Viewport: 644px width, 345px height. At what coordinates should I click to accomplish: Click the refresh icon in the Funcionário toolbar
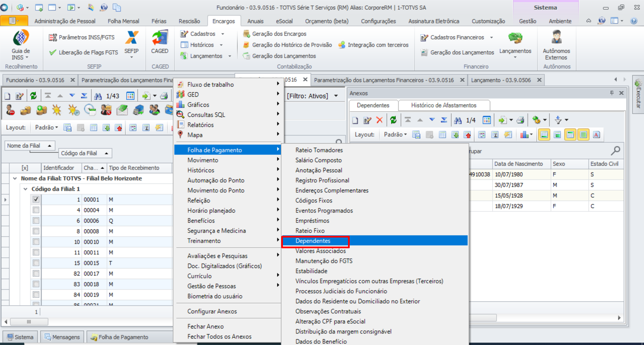(34, 96)
